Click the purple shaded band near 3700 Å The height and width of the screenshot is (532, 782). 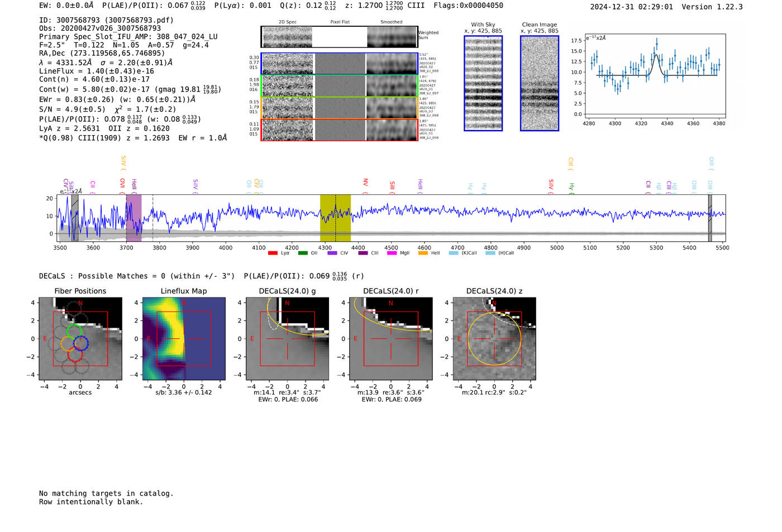(x=133, y=218)
